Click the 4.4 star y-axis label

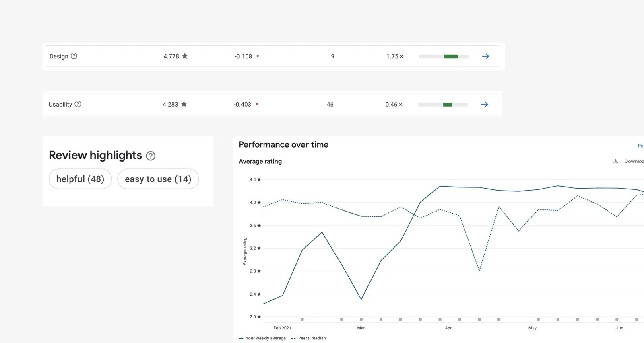(x=255, y=179)
